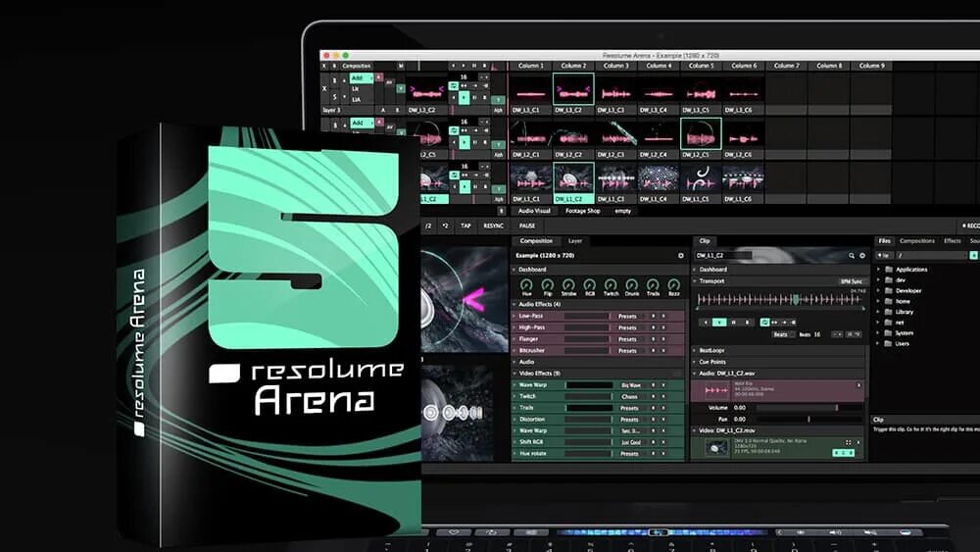The width and height of the screenshot is (980, 552).
Task: Toggle the B bypass button on Layer 3
Action: tap(334, 80)
